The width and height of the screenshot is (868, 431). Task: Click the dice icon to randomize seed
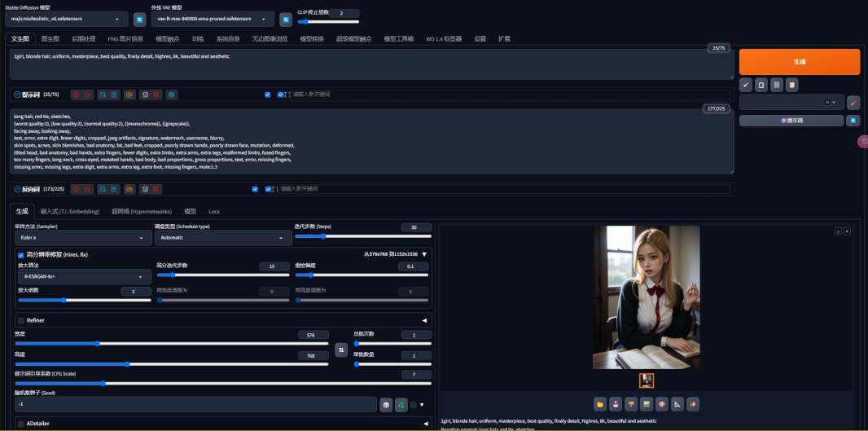point(386,404)
